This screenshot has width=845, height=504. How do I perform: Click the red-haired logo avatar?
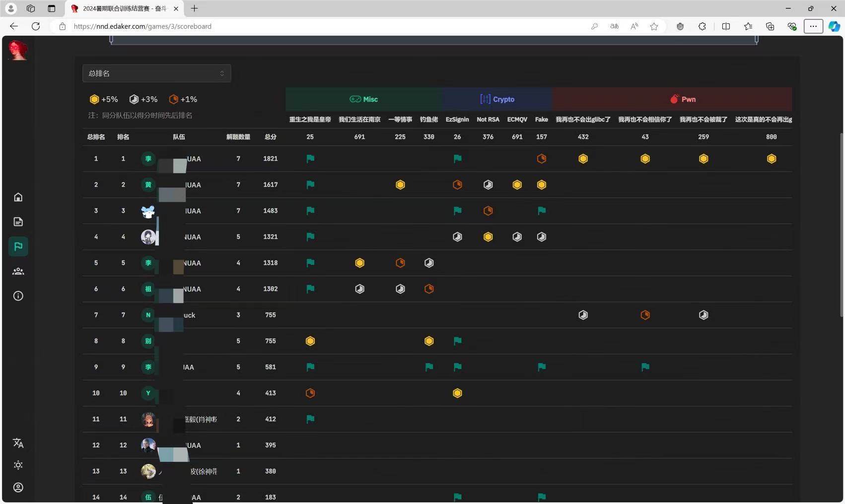(18, 50)
